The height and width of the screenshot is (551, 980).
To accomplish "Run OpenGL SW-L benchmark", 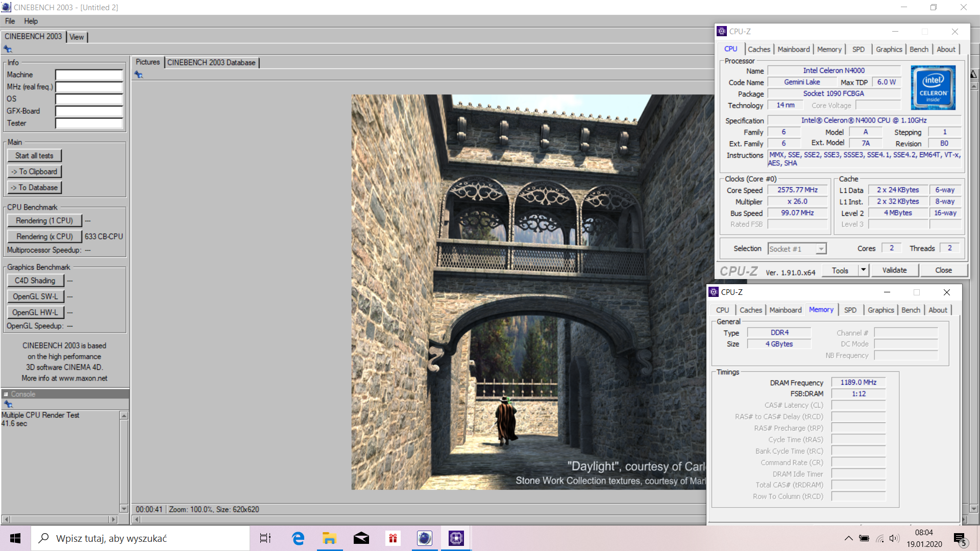I will (x=35, y=296).
